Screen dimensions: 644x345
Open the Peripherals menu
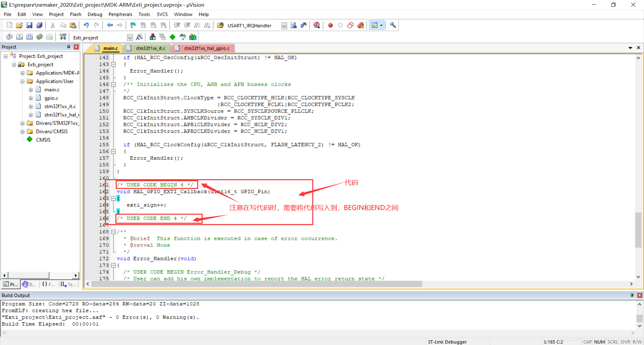pyautogui.click(x=120, y=14)
